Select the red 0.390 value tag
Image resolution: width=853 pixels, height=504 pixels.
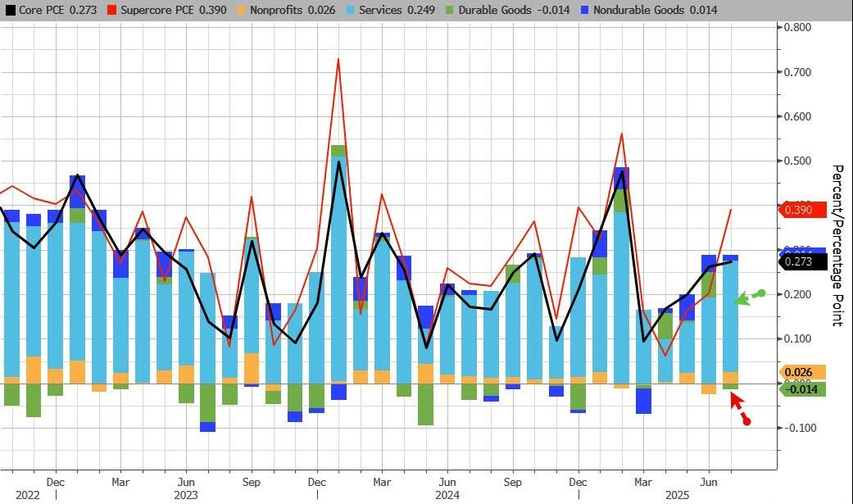coord(802,211)
